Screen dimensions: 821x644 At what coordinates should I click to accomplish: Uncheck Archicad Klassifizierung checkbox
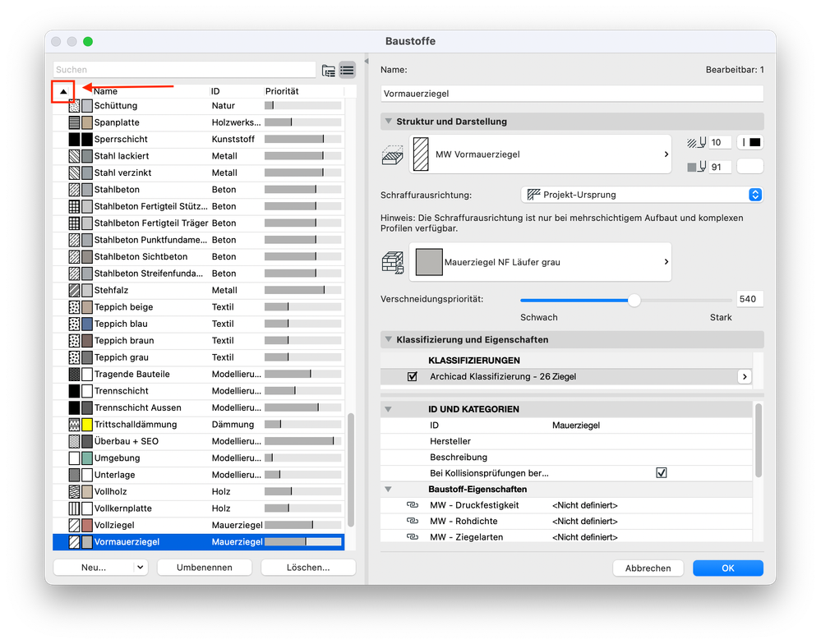tap(413, 377)
